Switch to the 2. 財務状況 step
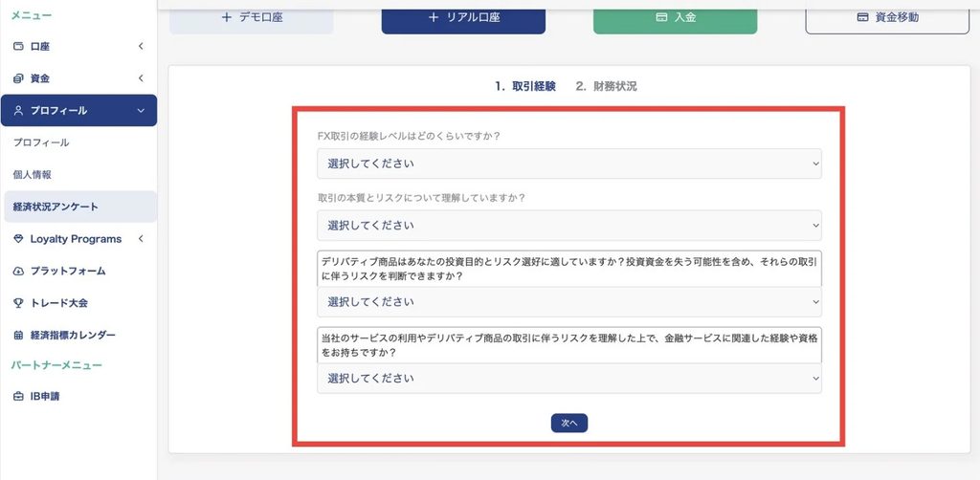The width and height of the screenshot is (980, 480). point(606,87)
